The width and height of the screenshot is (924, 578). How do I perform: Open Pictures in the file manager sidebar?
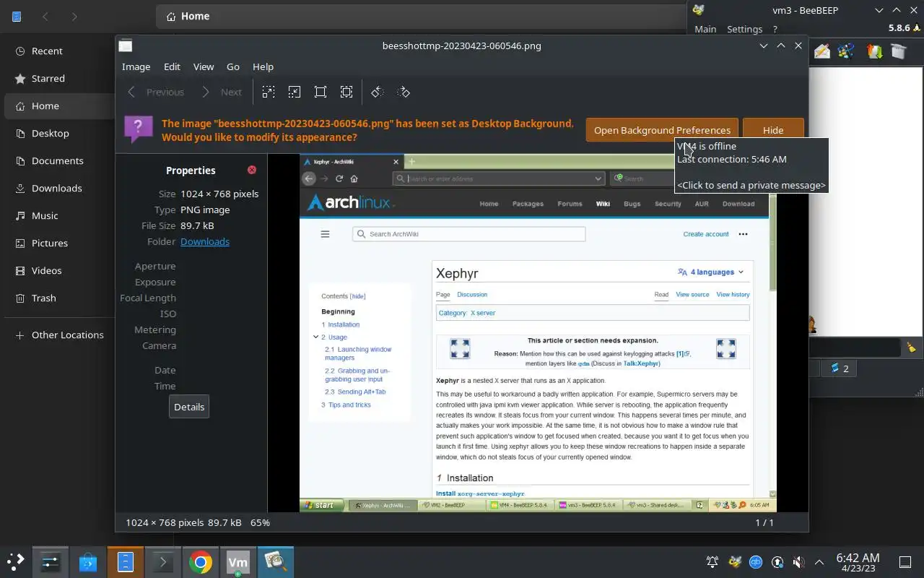[x=58, y=243]
